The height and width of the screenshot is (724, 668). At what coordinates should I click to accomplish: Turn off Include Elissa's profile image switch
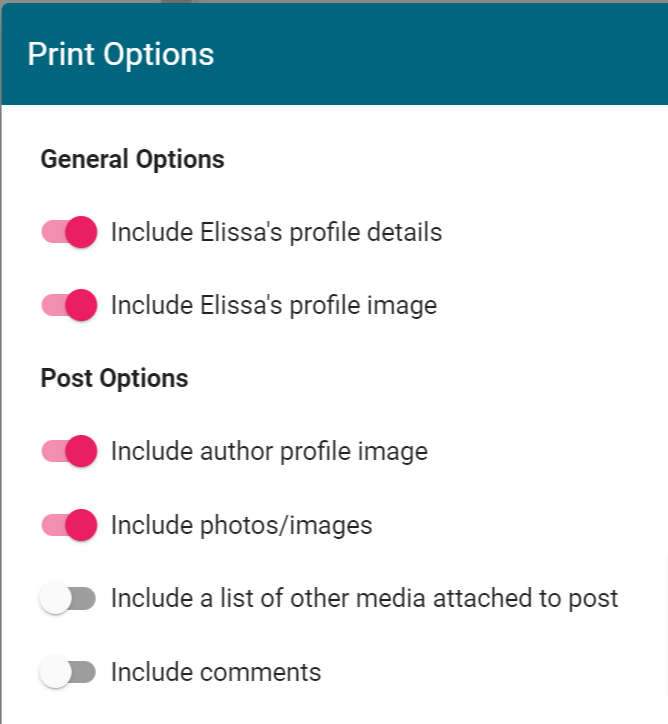click(69, 304)
